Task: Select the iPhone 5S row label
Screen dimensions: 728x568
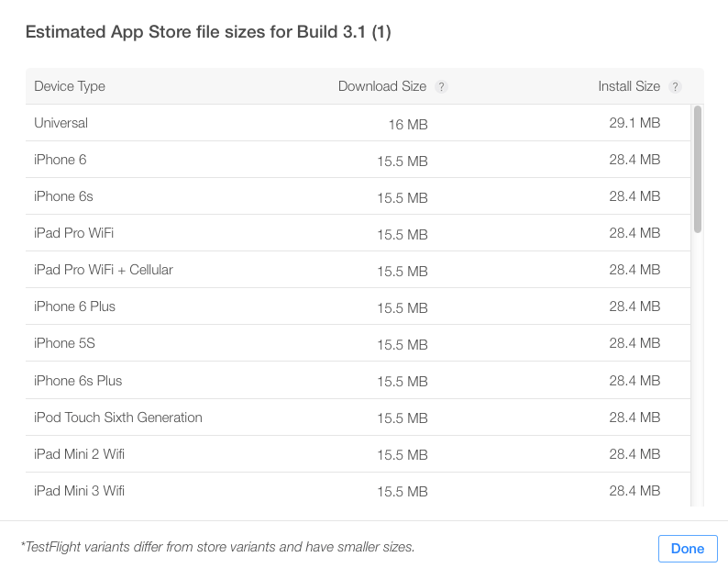Action: 64,343
